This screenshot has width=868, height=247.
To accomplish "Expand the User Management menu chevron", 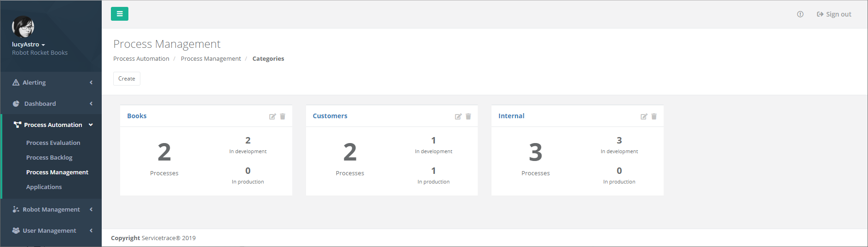I will 91,230.
